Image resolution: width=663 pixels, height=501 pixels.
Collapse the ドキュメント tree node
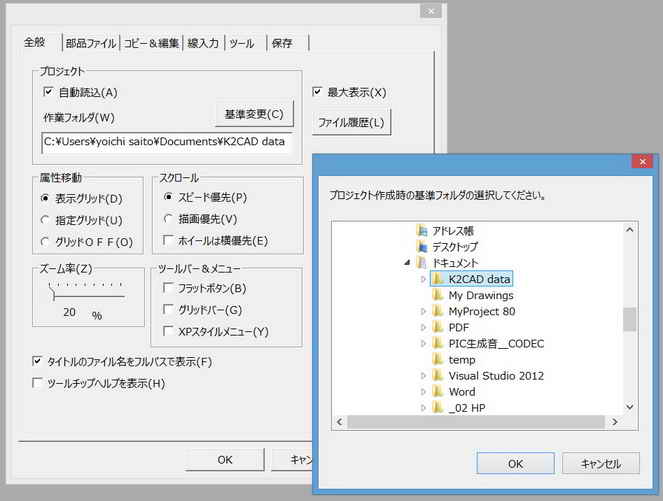(x=407, y=263)
